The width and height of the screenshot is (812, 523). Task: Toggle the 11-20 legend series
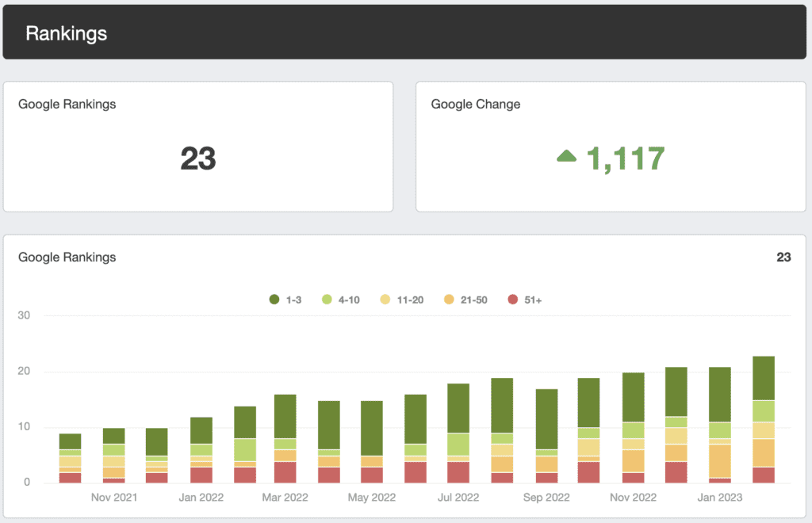click(x=402, y=300)
